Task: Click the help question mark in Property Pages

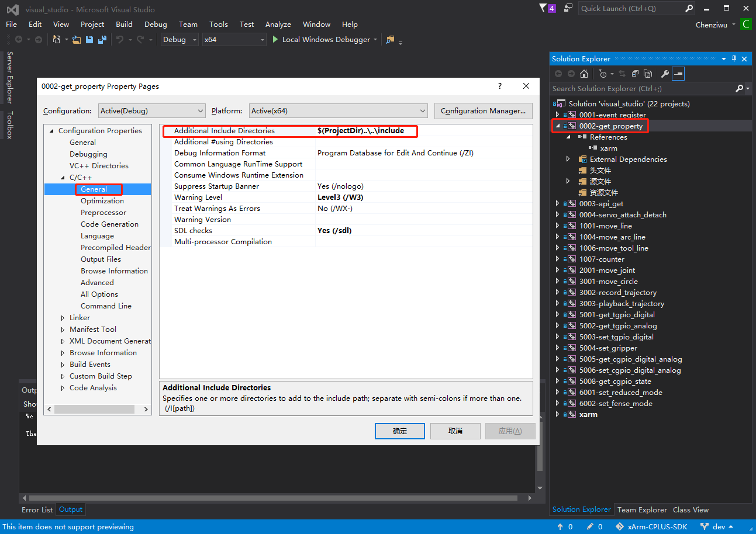Action: tap(499, 86)
